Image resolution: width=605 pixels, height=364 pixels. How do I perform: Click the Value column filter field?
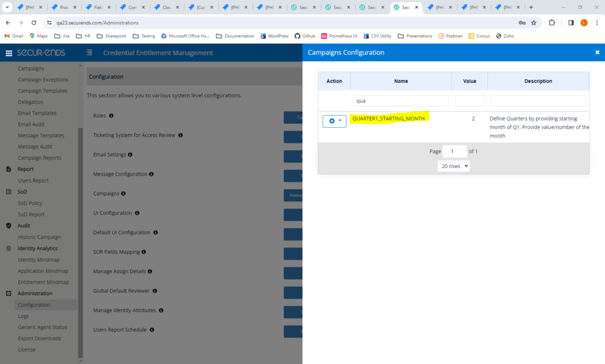[470, 100]
